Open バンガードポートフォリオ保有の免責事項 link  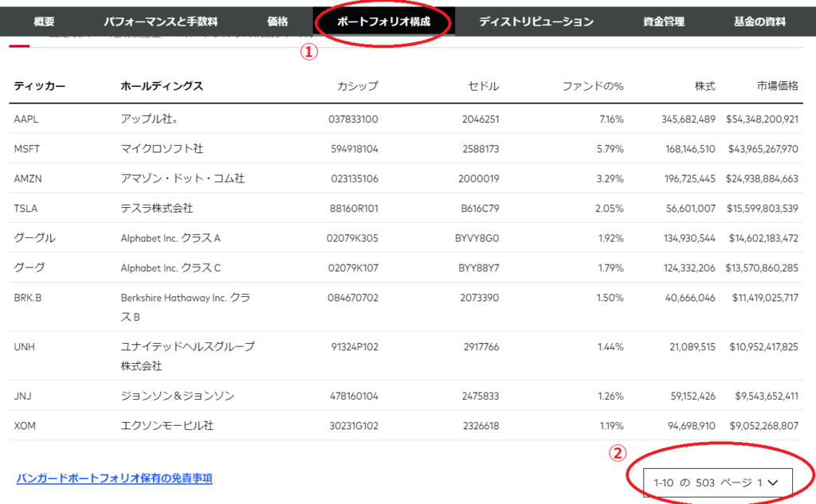(x=115, y=478)
